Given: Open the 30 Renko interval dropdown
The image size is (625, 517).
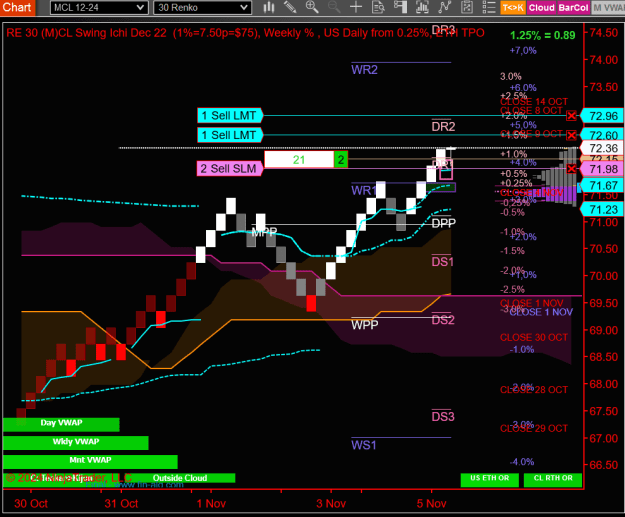Looking at the screenshot, I should [202, 8].
